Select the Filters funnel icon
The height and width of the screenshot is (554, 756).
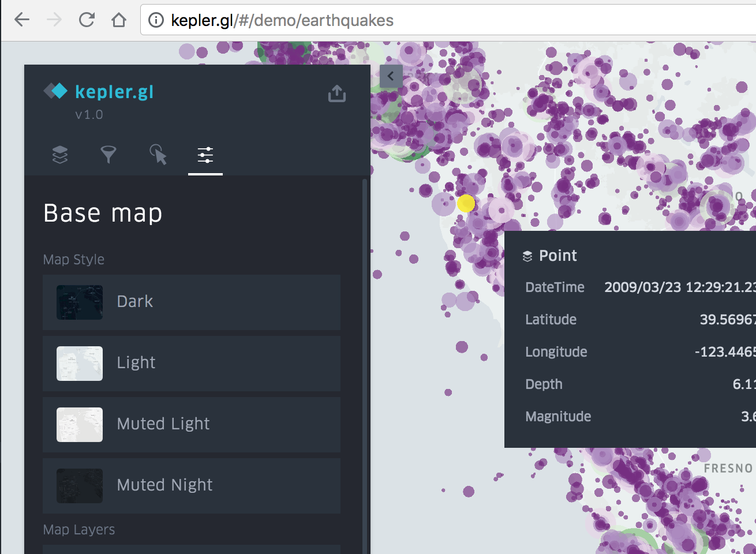108,155
